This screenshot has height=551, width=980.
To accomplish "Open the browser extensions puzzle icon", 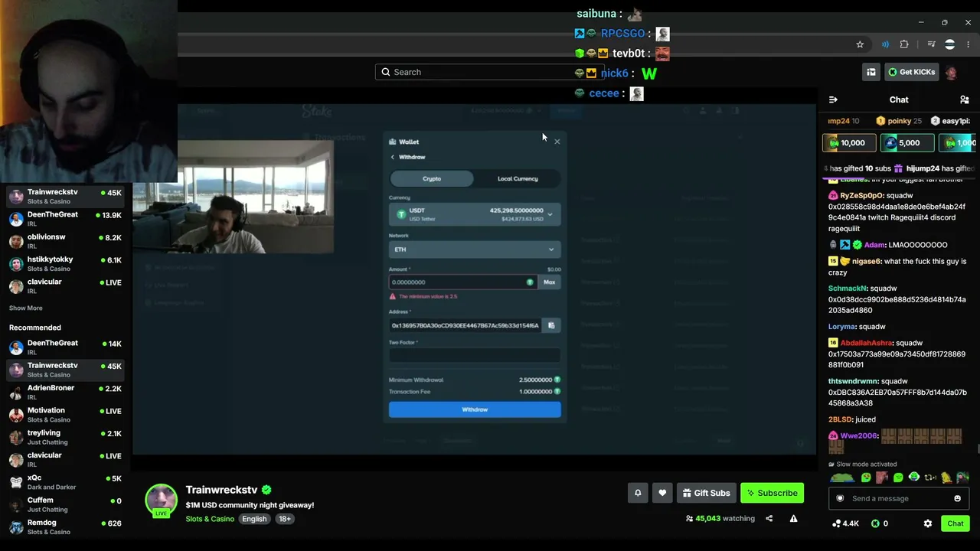I will (x=904, y=44).
